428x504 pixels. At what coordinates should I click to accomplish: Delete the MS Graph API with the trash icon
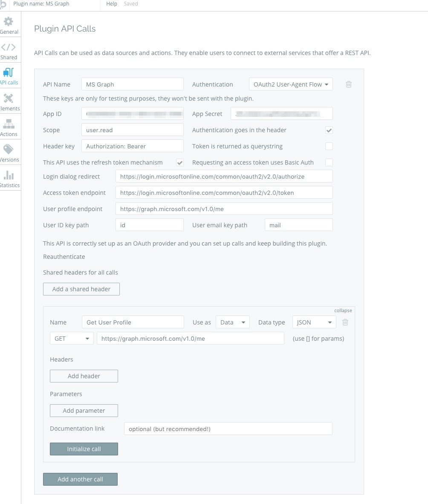pyautogui.click(x=349, y=84)
